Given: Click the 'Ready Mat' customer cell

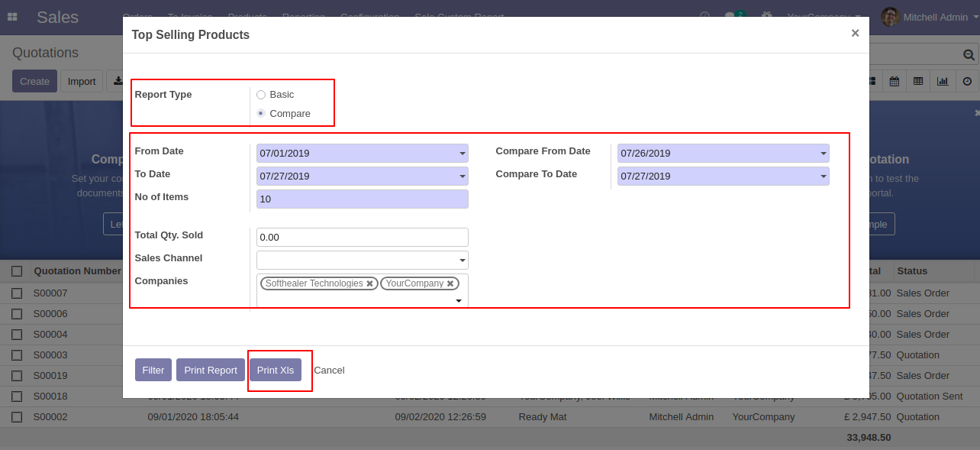Looking at the screenshot, I should point(542,417).
